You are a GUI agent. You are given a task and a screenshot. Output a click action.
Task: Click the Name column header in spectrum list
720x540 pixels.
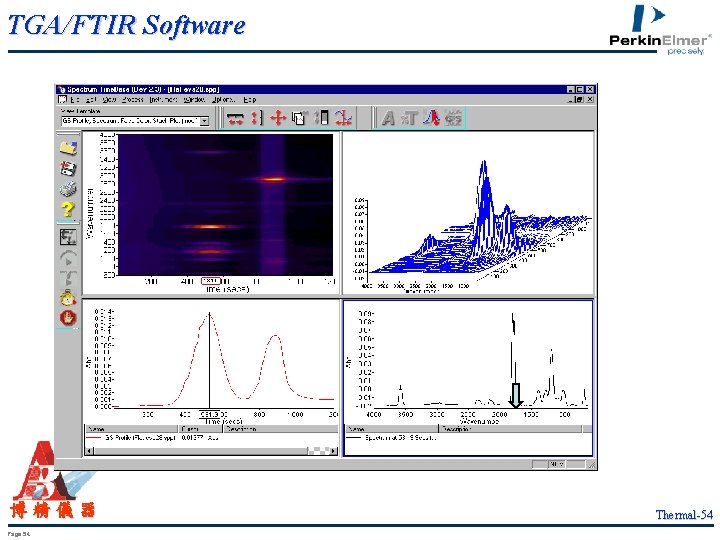click(393, 429)
